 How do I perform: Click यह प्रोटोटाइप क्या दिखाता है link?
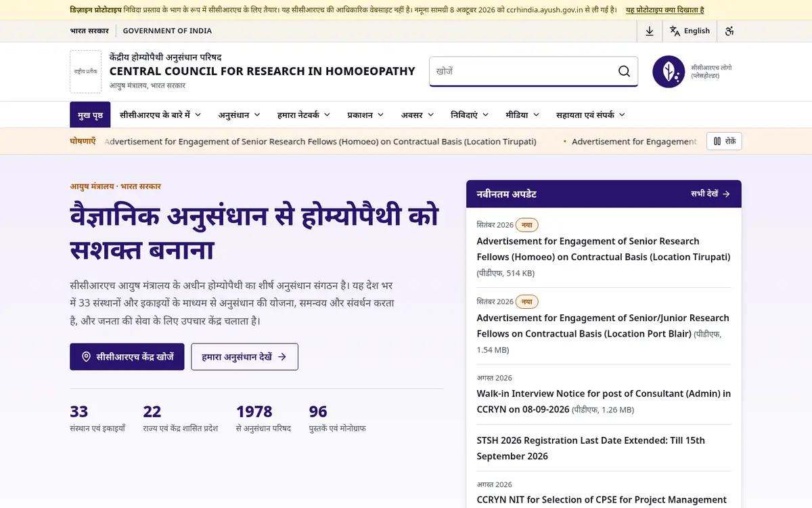click(664, 10)
